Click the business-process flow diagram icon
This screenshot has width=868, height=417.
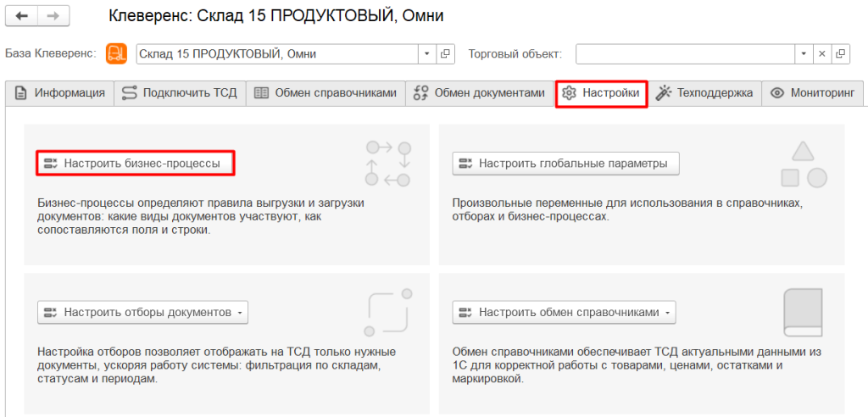pyautogui.click(x=387, y=164)
